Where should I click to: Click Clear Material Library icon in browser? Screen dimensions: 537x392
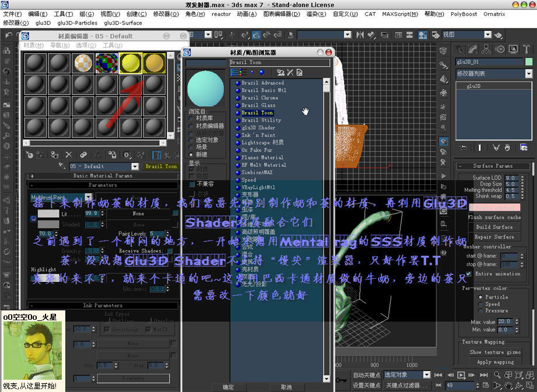pyautogui.click(x=299, y=72)
